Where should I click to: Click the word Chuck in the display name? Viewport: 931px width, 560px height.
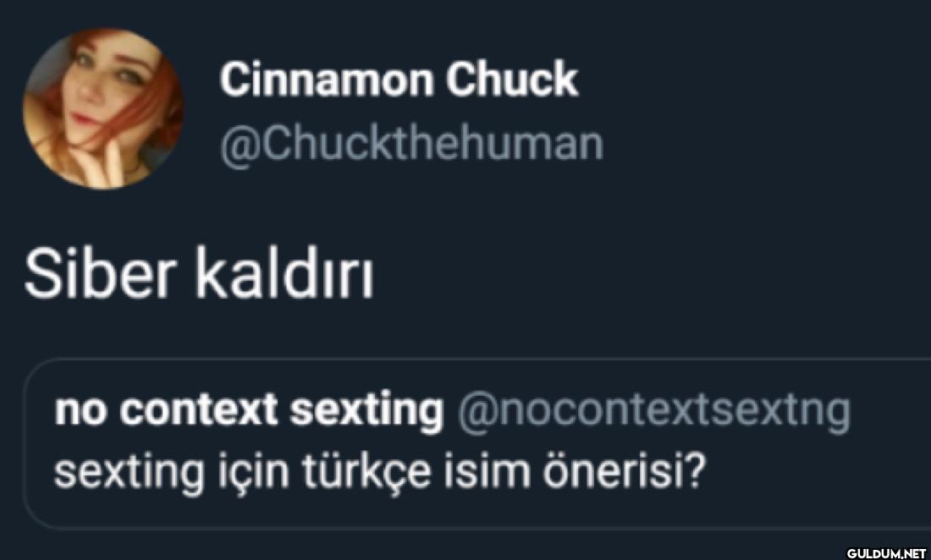click(x=512, y=80)
